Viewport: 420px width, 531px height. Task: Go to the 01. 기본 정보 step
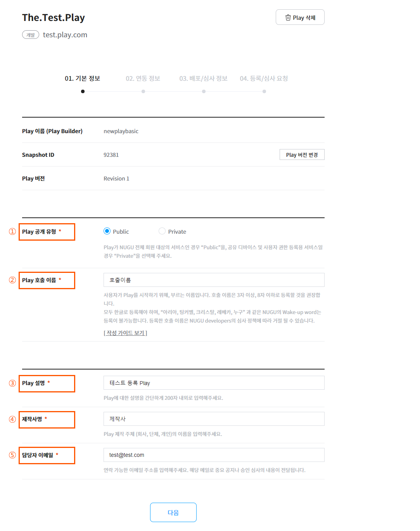[83, 79]
